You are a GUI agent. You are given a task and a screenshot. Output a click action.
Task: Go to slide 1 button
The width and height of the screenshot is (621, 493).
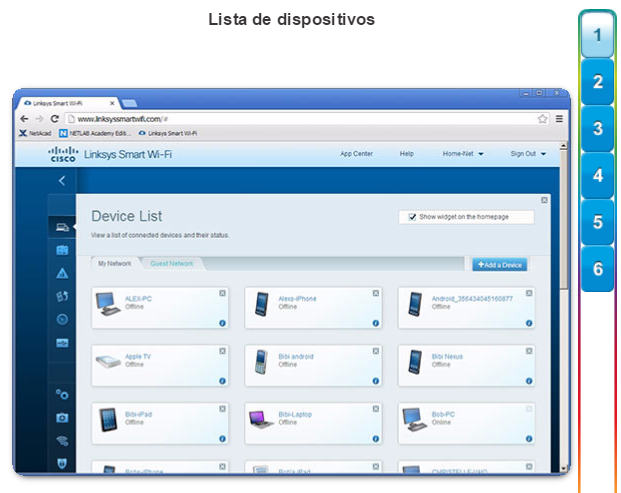click(598, 35)
